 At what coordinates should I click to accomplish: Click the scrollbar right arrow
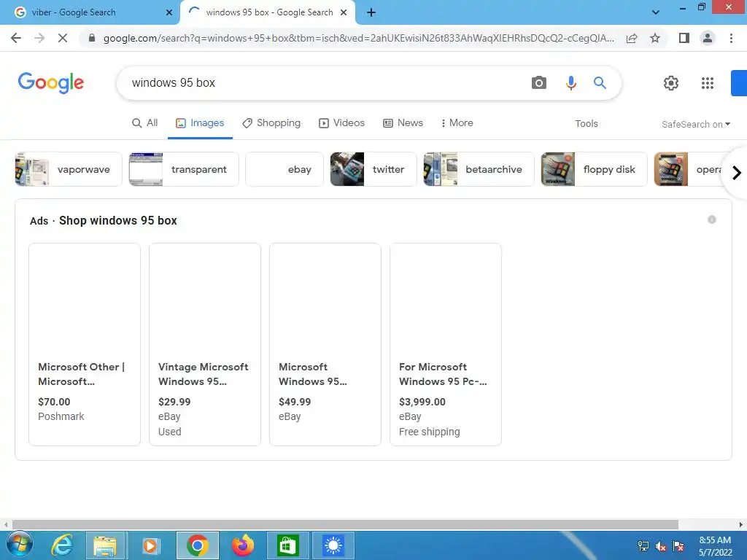click(741, 524)
